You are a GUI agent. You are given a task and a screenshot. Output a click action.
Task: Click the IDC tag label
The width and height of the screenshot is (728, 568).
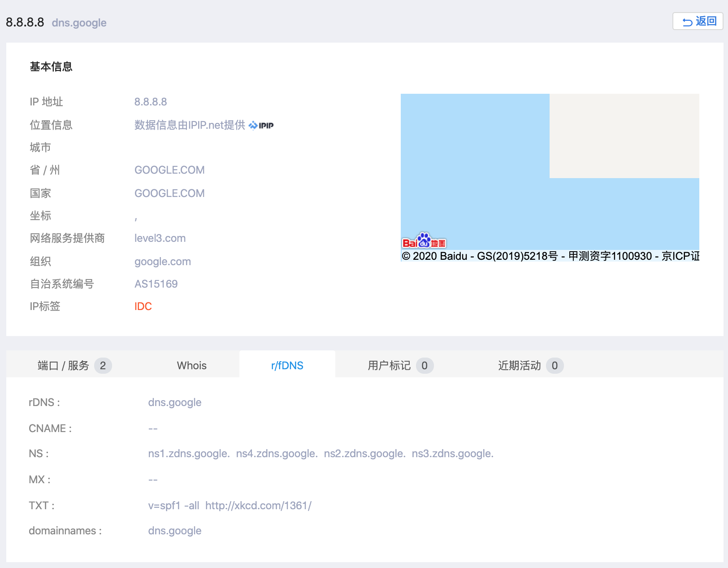pos(143,306)
